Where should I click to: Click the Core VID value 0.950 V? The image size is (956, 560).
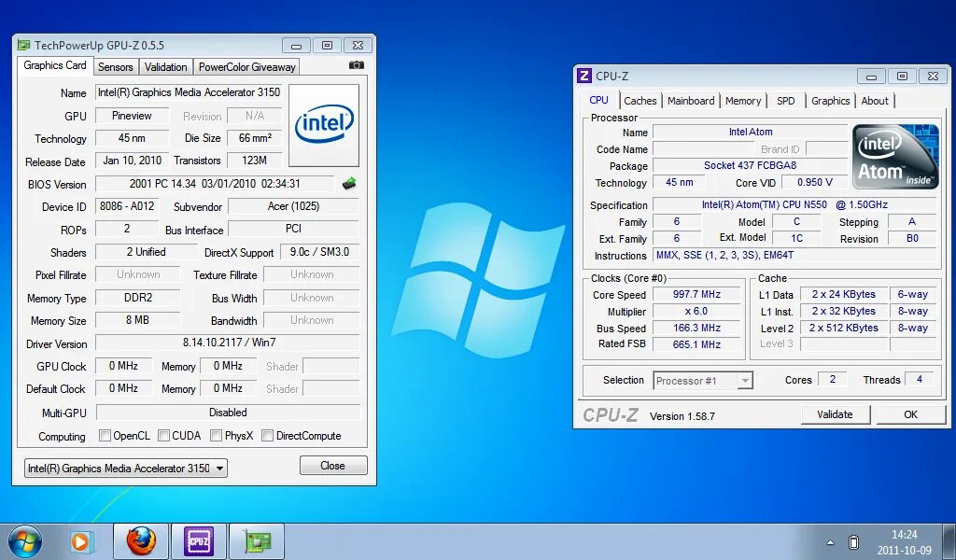[814, 182]
